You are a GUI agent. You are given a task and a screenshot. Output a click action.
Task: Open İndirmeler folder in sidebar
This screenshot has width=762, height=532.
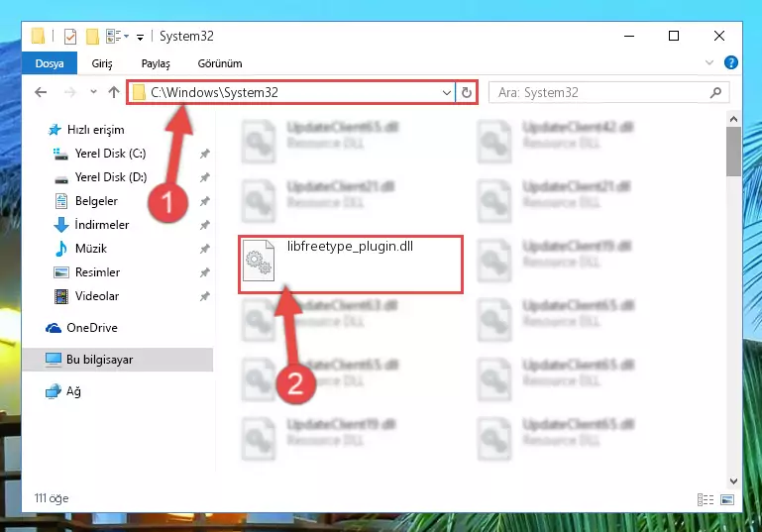click(102, 225)
